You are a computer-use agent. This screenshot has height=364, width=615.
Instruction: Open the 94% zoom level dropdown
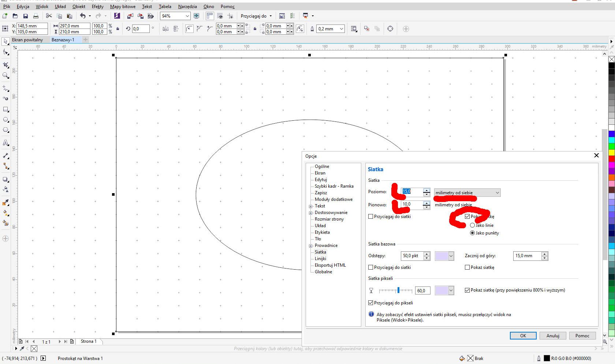click(x=187, y=16)
